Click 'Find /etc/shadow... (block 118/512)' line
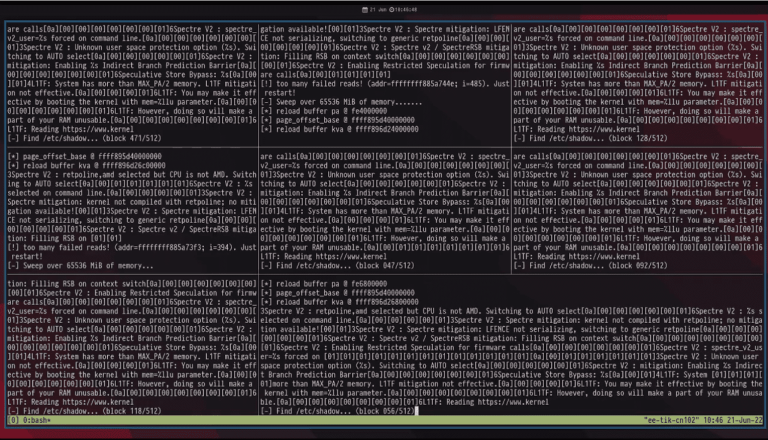The height and width of the screenshot is (440, 768). tap(84, 411)
